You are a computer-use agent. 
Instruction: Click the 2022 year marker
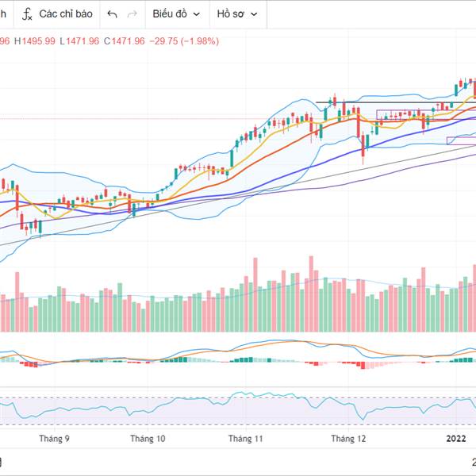455,439
